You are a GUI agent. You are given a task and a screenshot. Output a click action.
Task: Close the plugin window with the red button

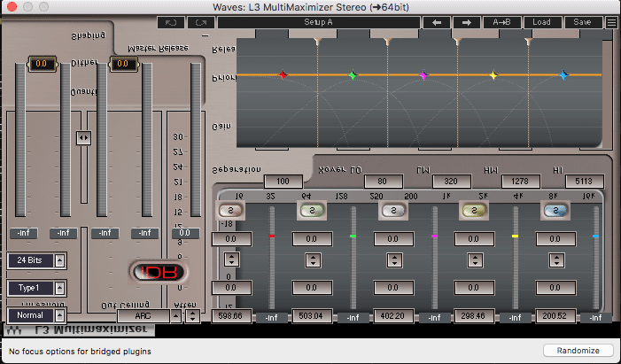(x=12, y=7)
